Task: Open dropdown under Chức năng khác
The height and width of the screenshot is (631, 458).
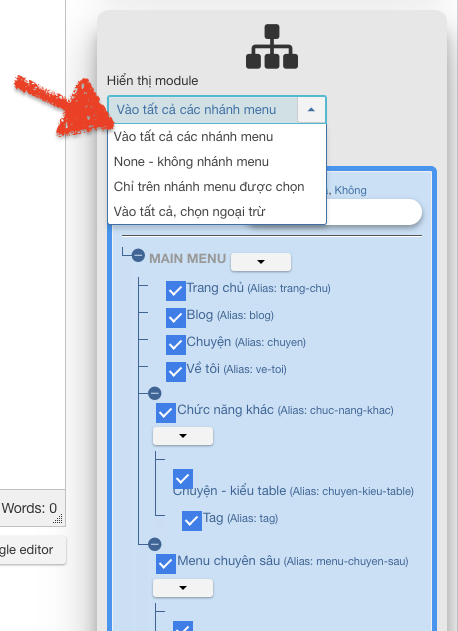Action: coord(183,436)
